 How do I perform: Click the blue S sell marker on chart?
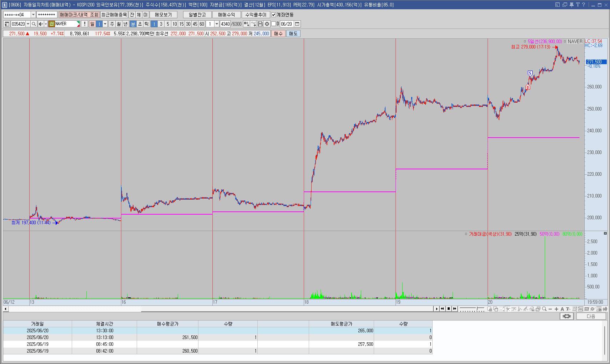click(x=530, y=73)
